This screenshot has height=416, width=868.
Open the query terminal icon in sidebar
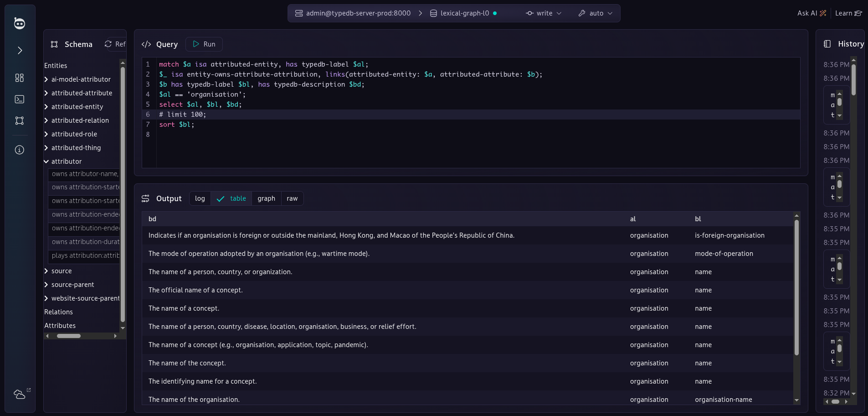(x=20, y=99)
